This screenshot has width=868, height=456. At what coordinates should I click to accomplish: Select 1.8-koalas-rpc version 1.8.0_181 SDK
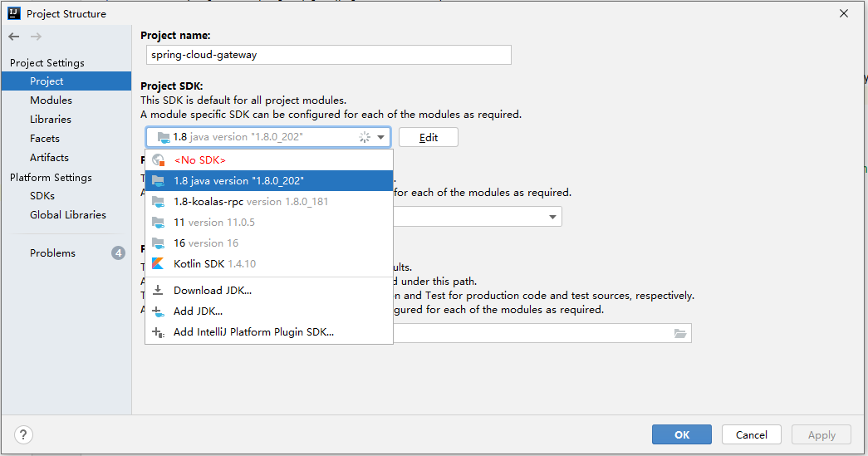[269, 202]
